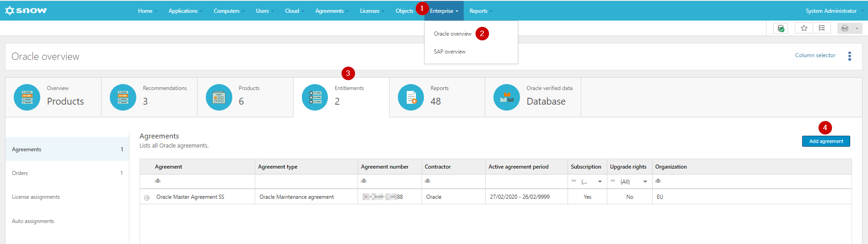This screenshot has height=244, width=868.
Task: Open the Licenses menu
Action: click(372, 11)
